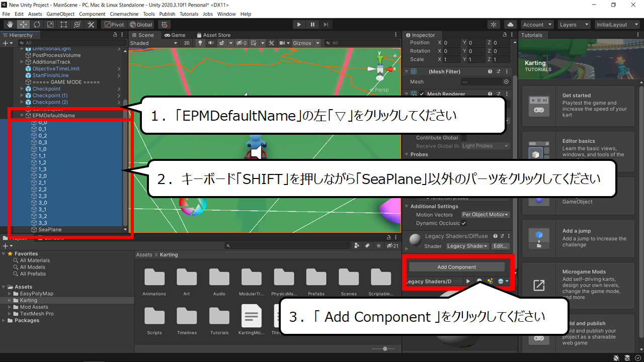Click Mesh object picker circle
644x362 pixels.
coord(506,81)
